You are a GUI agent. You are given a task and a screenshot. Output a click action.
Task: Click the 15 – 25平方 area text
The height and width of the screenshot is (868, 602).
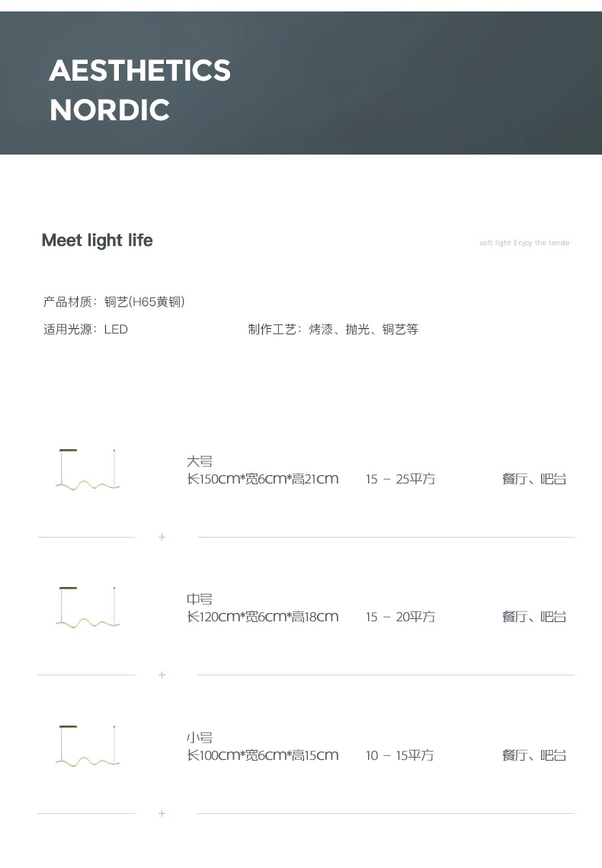(x=400, y=479)
